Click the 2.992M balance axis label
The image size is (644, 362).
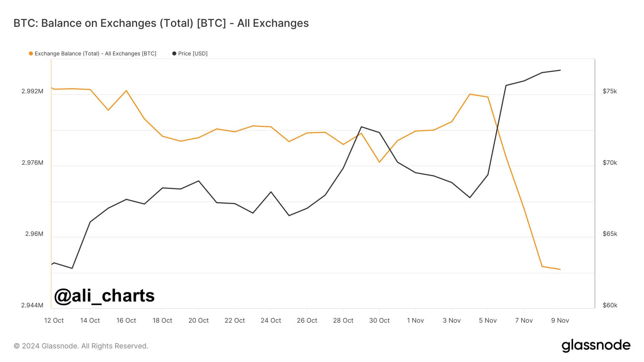coord(32,91)
